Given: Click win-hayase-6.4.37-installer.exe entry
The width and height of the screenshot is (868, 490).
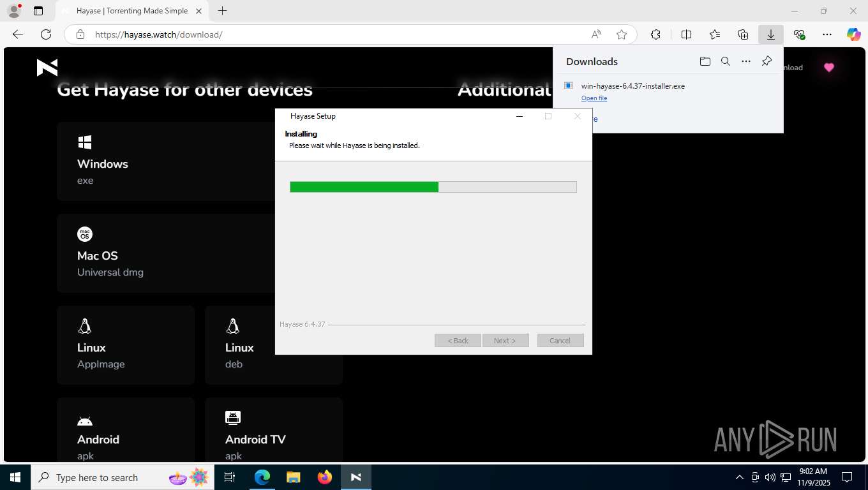Looking at the screenshot, I should 632,86.
